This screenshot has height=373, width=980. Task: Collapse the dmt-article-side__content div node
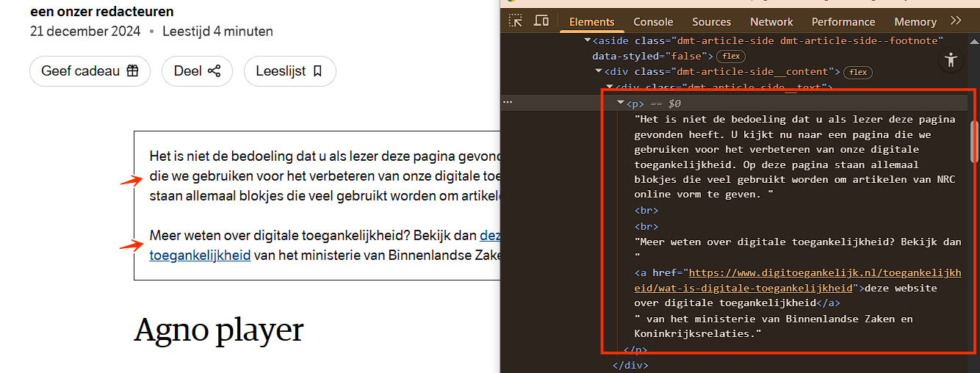click(x=599, y=72)
